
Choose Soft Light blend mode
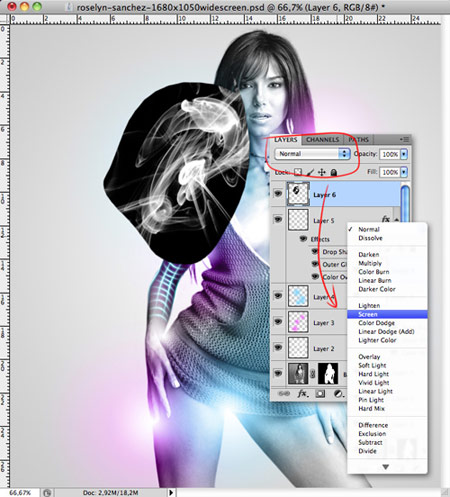(387, 365)
